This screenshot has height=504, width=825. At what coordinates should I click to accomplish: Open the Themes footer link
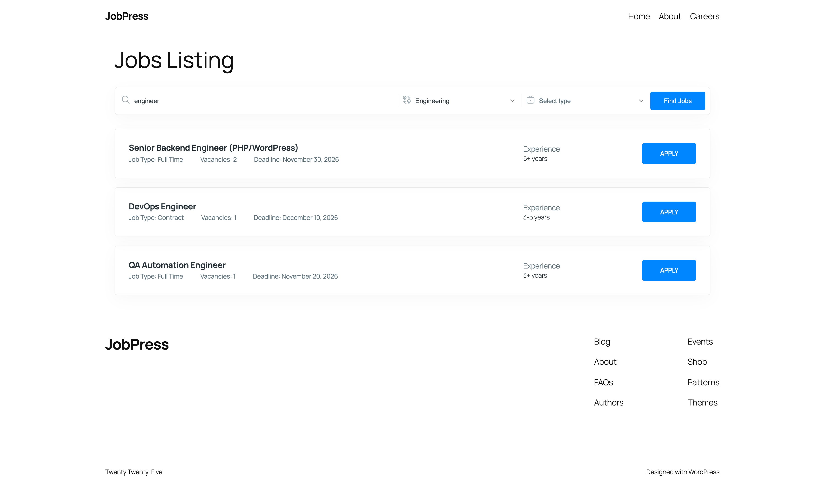[x=702, y=403]
